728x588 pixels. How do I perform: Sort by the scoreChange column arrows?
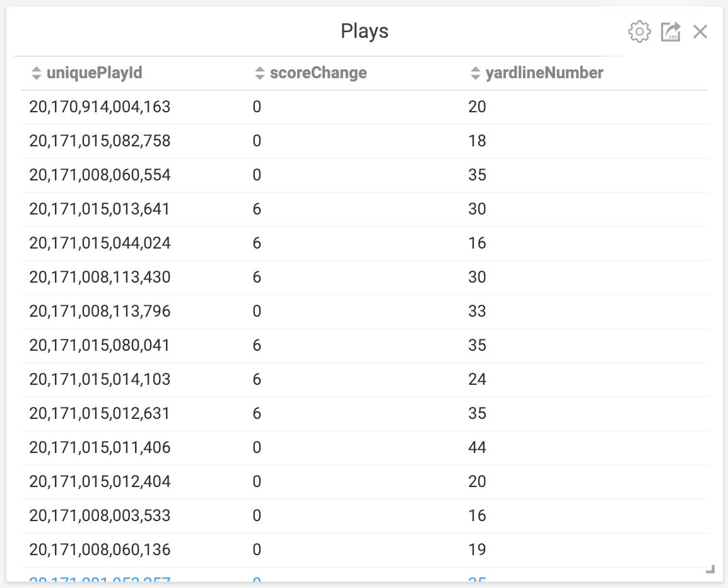(x=259, y=73)
